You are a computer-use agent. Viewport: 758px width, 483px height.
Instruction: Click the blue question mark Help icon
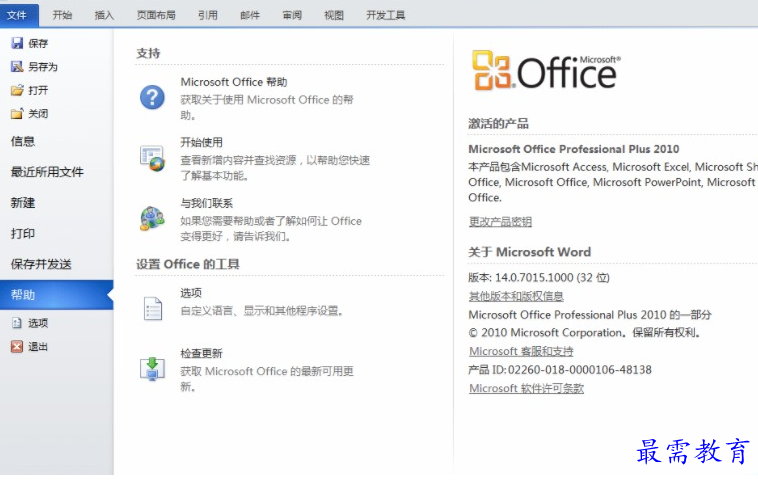[152, 97]
